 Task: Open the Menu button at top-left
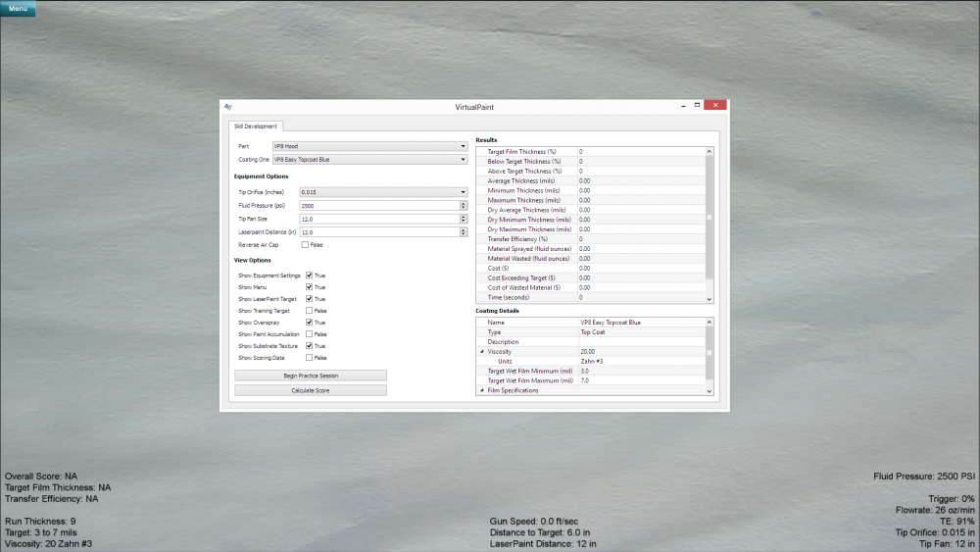pyautogui.click(x=18, y=8)
